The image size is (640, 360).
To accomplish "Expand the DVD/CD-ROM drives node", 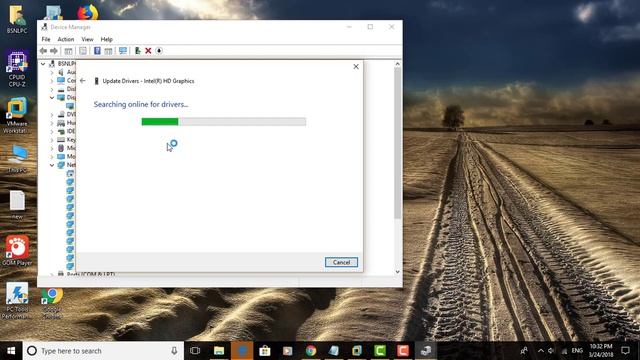I will 52,115.
